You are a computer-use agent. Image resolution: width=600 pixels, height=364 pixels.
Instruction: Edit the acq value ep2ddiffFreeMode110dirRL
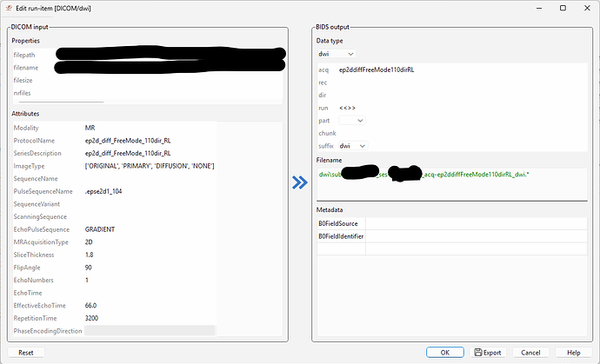(x=377, y=69)
